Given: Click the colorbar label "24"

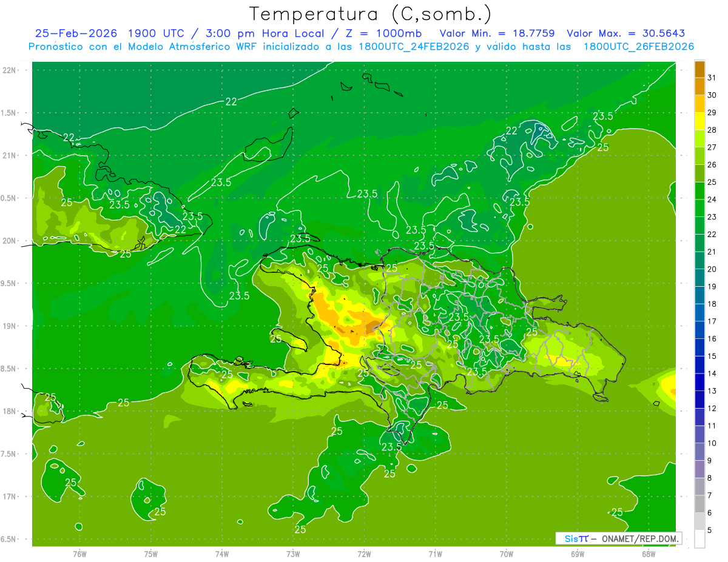Looking at the screenshot, I should click(x=712, y=199).
